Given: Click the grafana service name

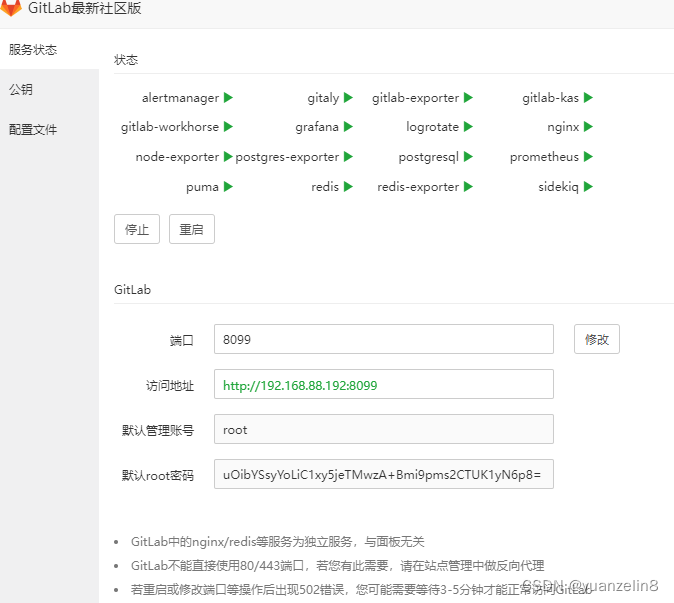Looking at the screenshot, I should pos(317,127).
